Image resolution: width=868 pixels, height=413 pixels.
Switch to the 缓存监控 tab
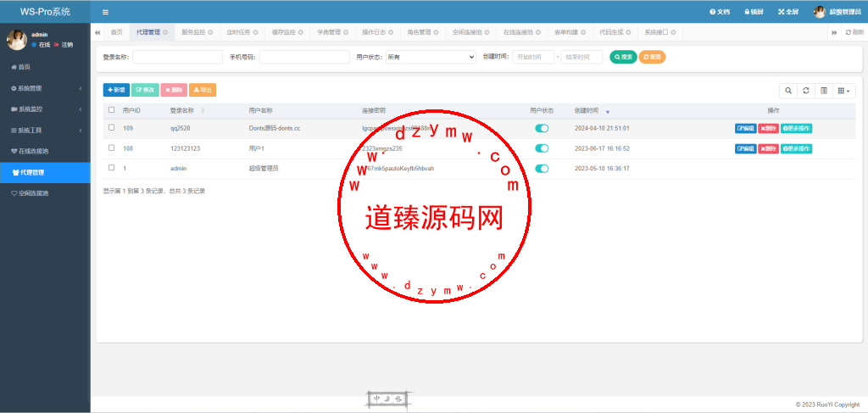(x=283, y=32)
